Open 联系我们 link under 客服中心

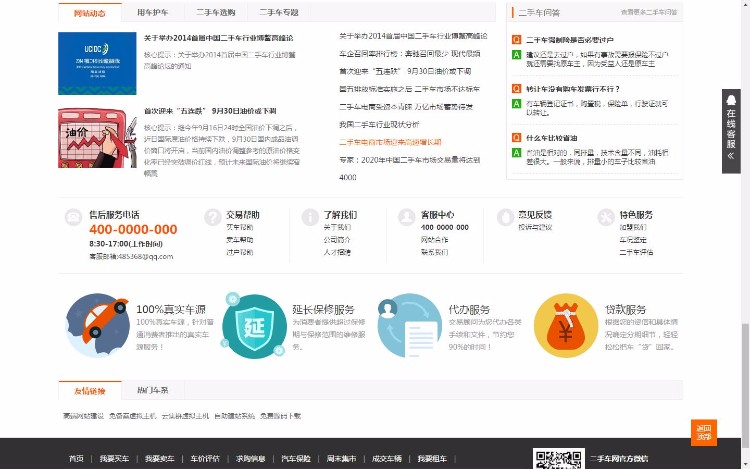coord(434,252)
